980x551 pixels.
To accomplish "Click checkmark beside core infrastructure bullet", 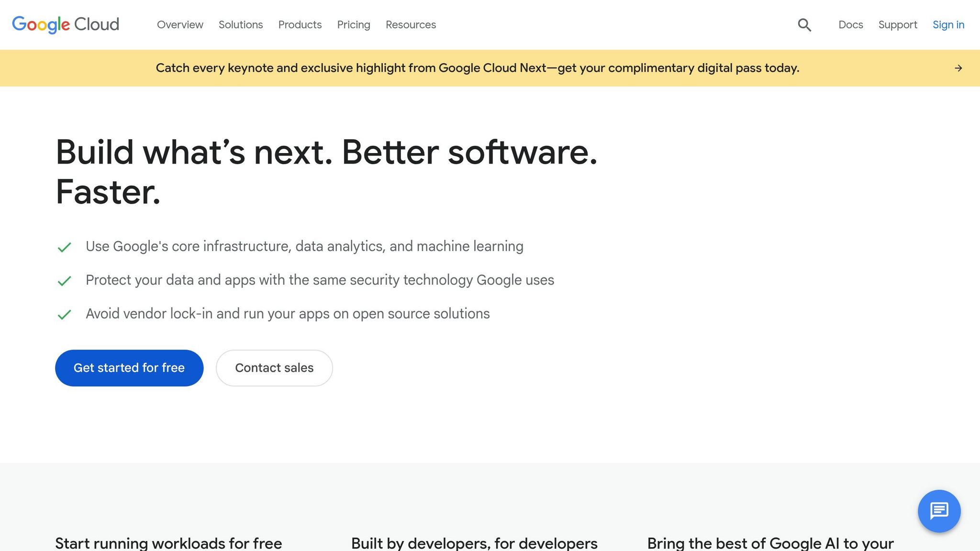I will 64,247.
